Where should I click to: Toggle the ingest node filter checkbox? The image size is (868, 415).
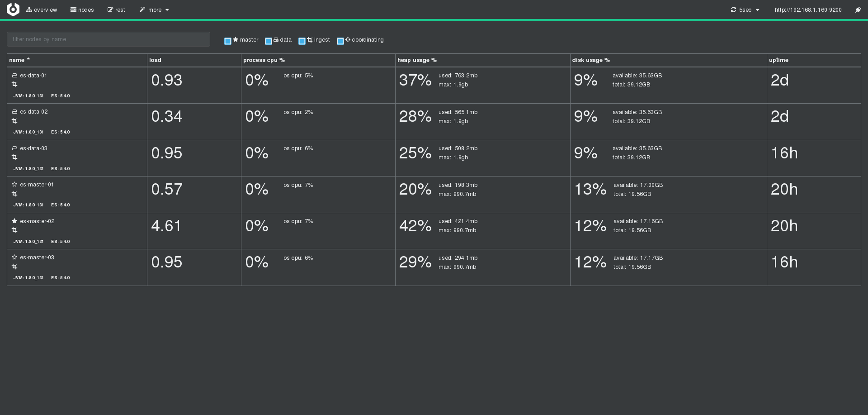(x=302, y=41)
